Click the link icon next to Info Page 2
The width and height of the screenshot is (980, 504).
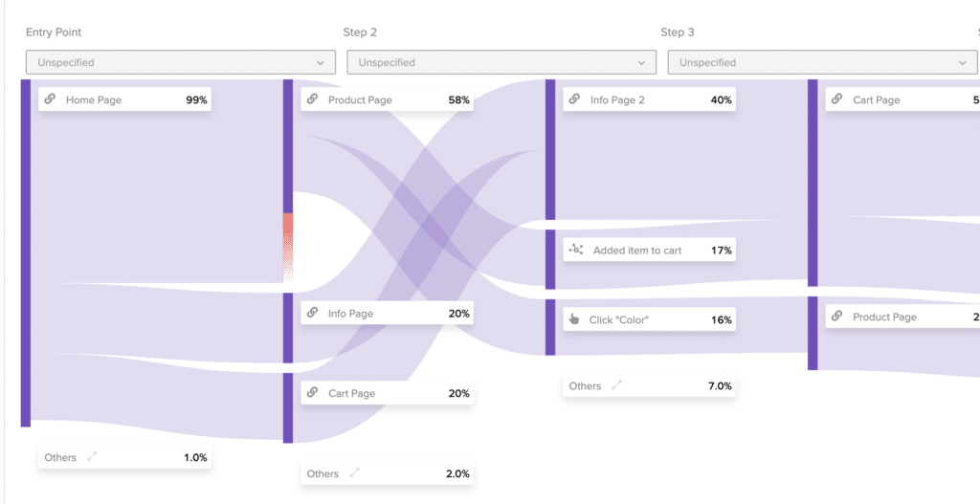click(574, 99)
